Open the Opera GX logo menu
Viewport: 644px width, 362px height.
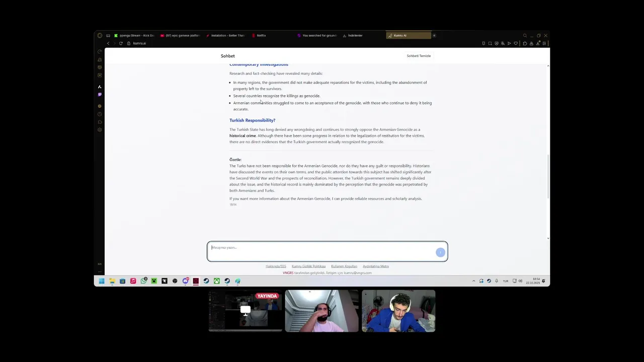click(x=100, y=36)
